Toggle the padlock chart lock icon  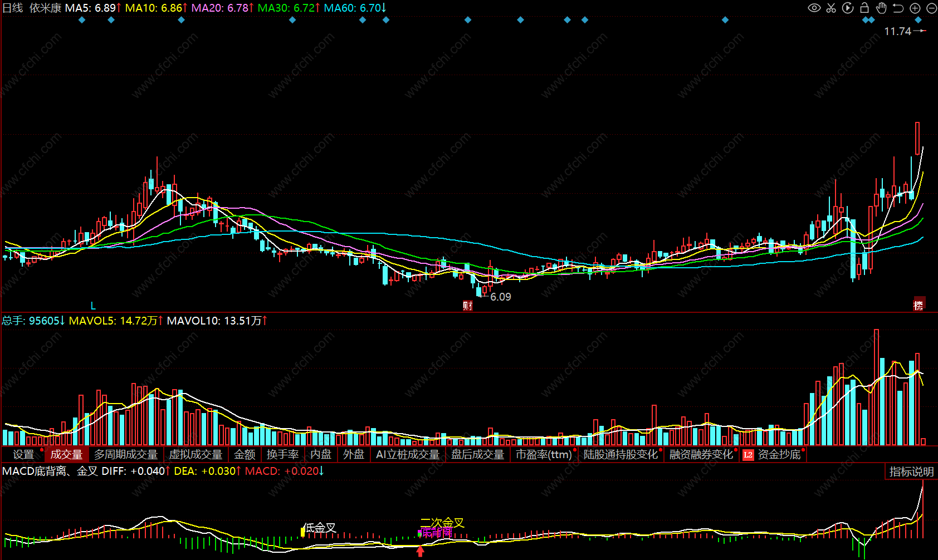point(864,8)
